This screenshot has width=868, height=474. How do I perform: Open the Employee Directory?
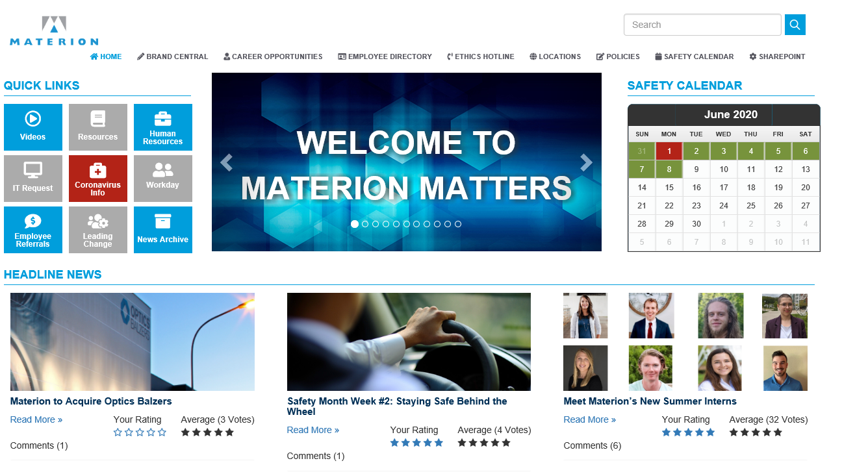(385, 56)
